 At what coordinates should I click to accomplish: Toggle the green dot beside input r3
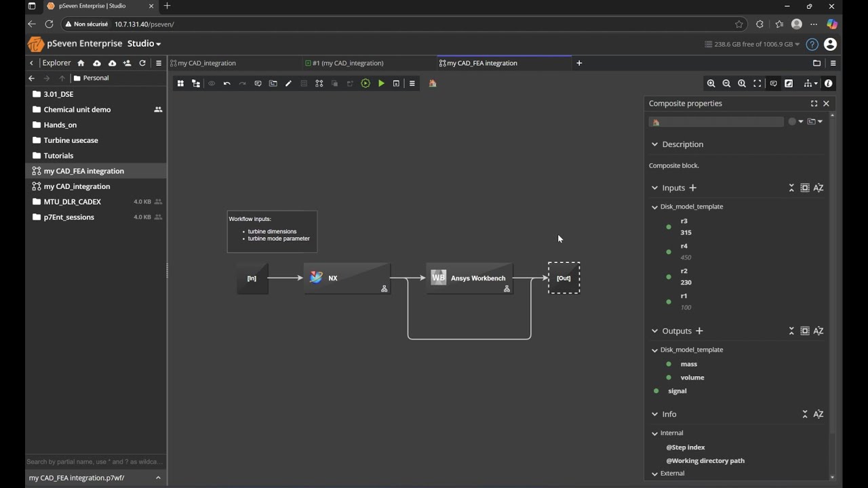coord(669,227)
